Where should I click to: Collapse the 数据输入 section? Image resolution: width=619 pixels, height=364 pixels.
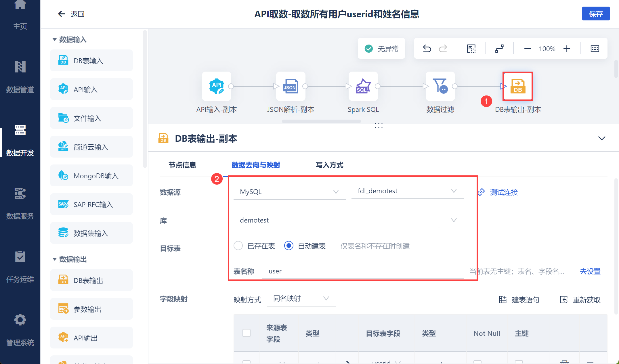(x=55, y=40)
